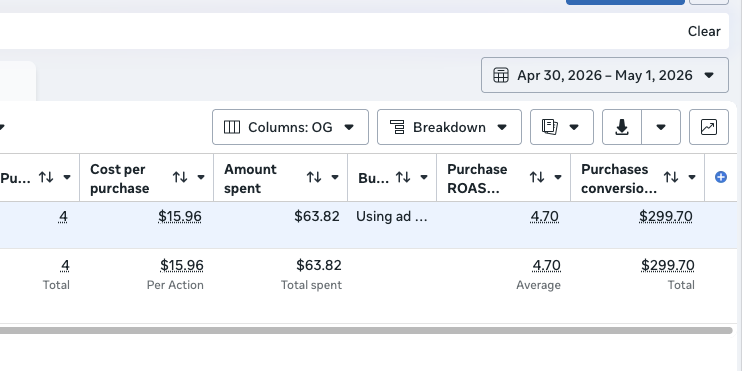This screenshot has height=371, width=742.
Task: Open Amount spent column menu arrow
Action: [335, 177]
